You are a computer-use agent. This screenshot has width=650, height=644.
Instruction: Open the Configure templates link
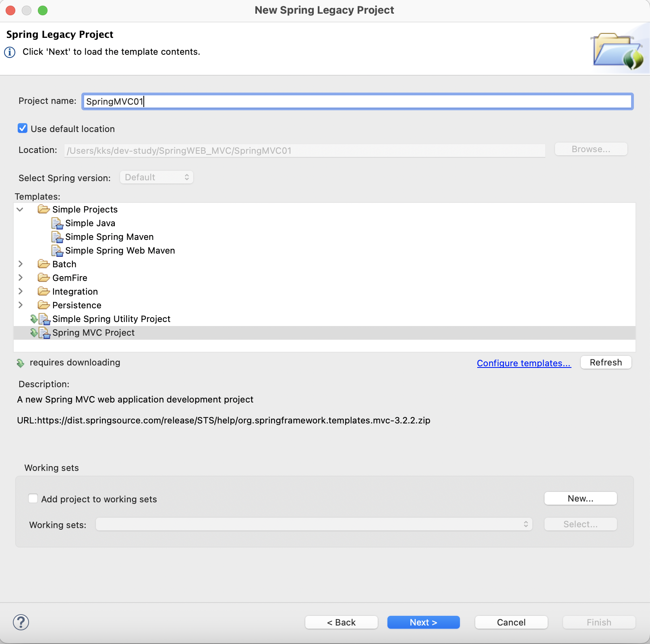524,363
